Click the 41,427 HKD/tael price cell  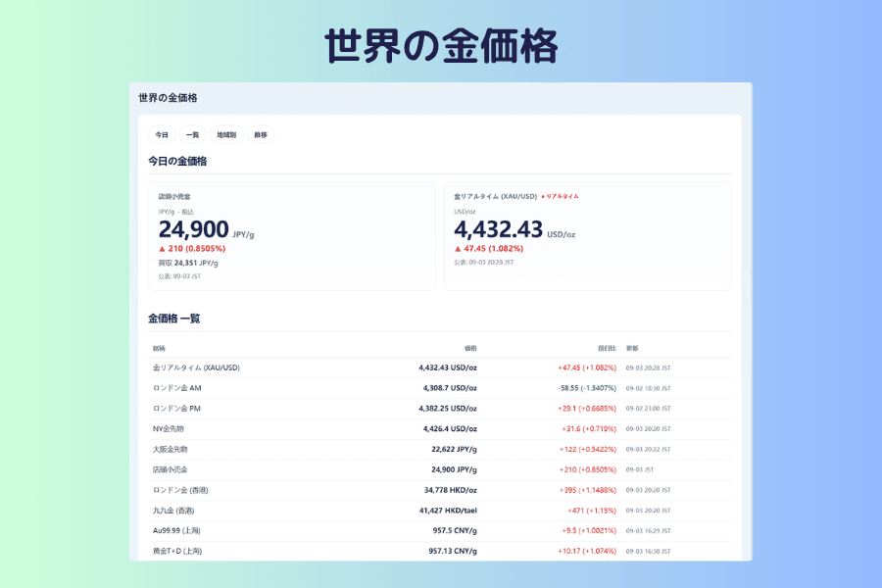[x=448, y=511]
